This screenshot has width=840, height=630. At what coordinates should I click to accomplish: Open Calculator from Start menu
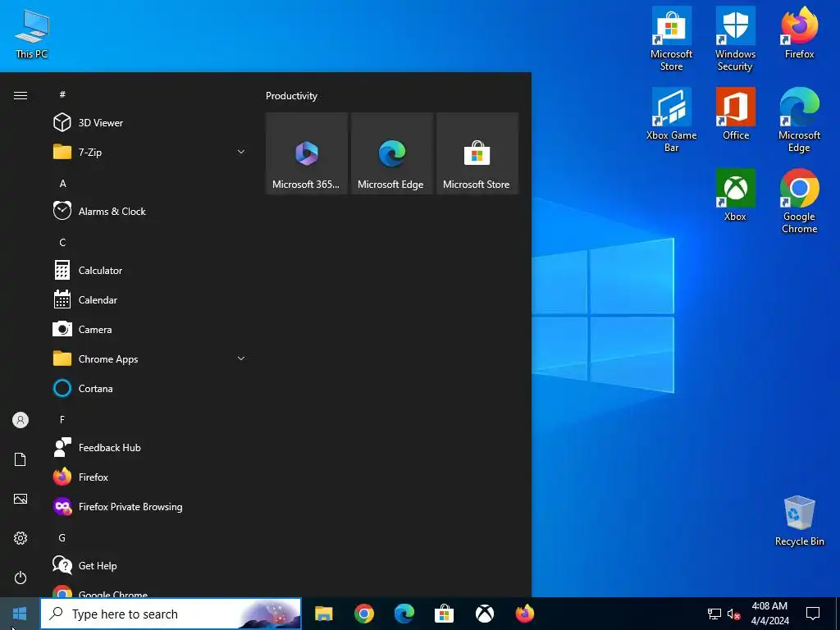[150, 271]
